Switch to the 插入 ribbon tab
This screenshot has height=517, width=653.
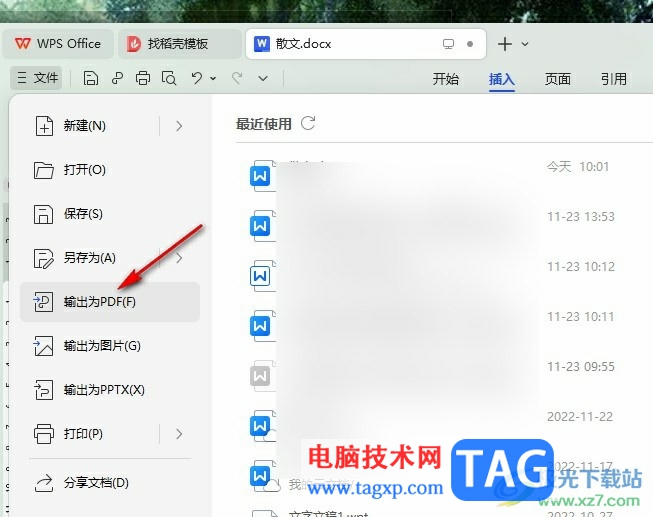coord(501,79)
